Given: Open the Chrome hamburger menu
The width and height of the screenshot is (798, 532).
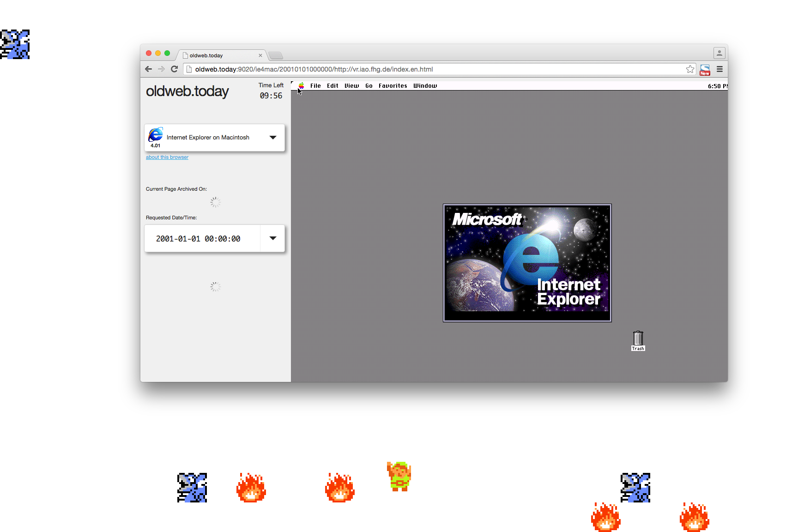Looking at the screenshot, I should click(719, 69).
